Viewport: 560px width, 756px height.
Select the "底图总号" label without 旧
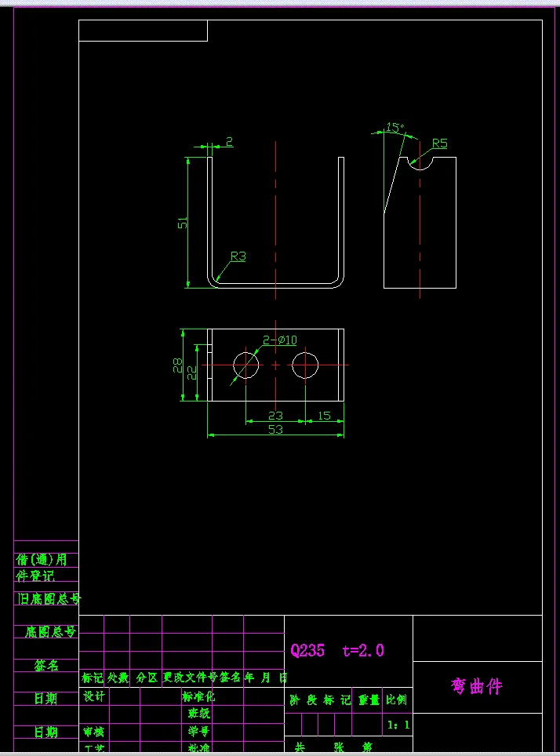pyautogui.click(x=51, y=631)
